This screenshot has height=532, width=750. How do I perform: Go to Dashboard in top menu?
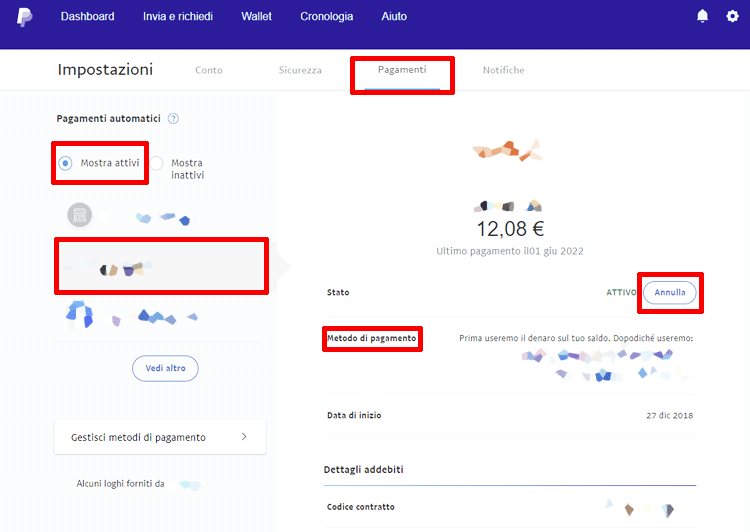(x=88, y=16)
